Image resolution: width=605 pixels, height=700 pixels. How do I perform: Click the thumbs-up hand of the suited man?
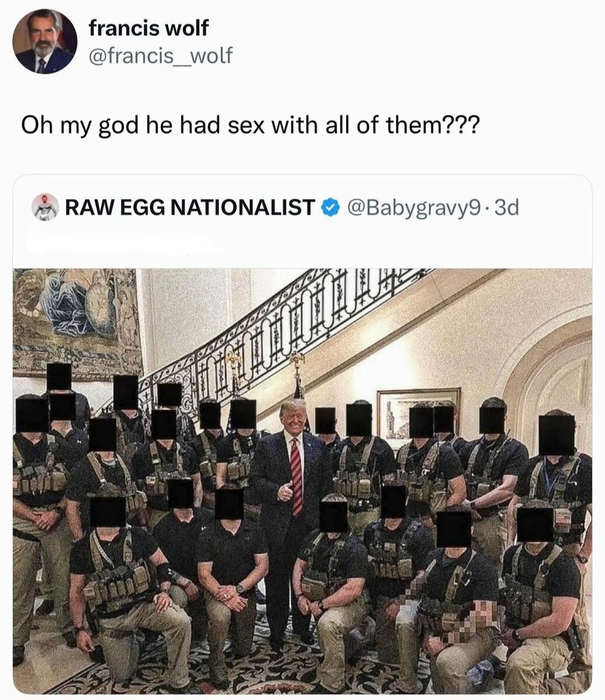285,492
